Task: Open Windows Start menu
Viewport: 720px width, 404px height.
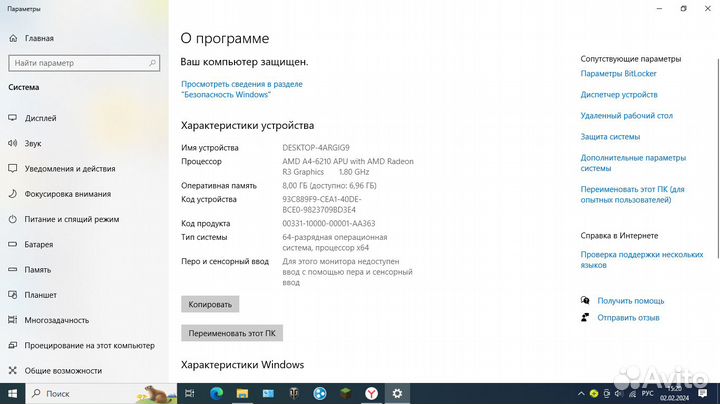Action: click(x=12, y=393)
